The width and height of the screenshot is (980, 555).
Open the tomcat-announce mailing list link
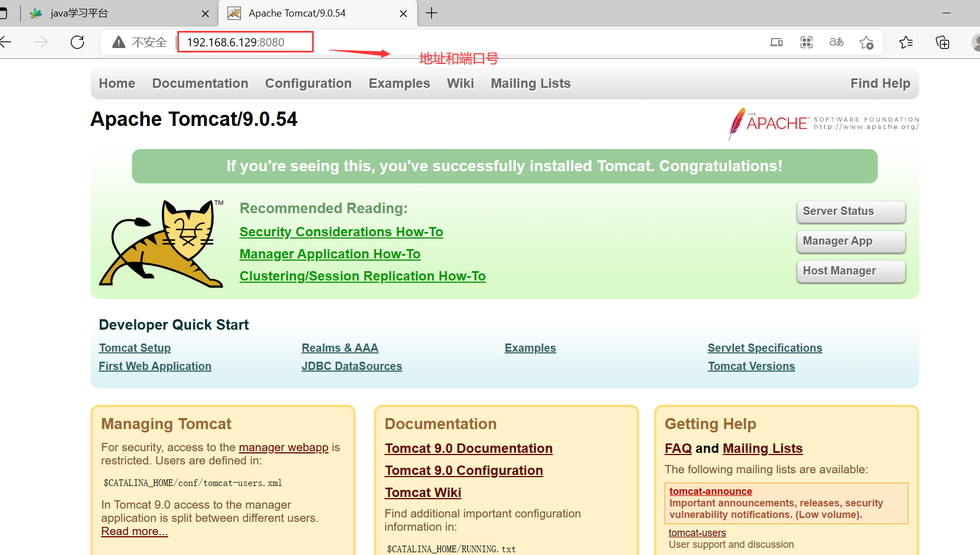pyautogui.click(x=710, y=491)
